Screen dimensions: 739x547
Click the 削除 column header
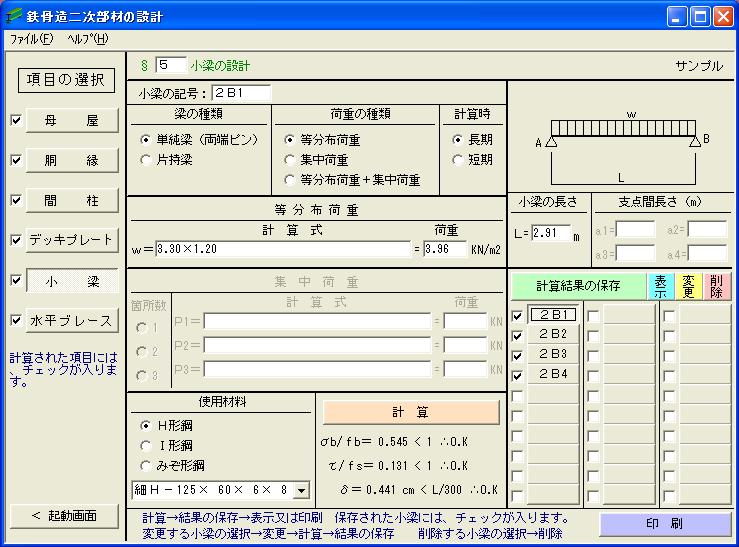(x=717, y=286)
